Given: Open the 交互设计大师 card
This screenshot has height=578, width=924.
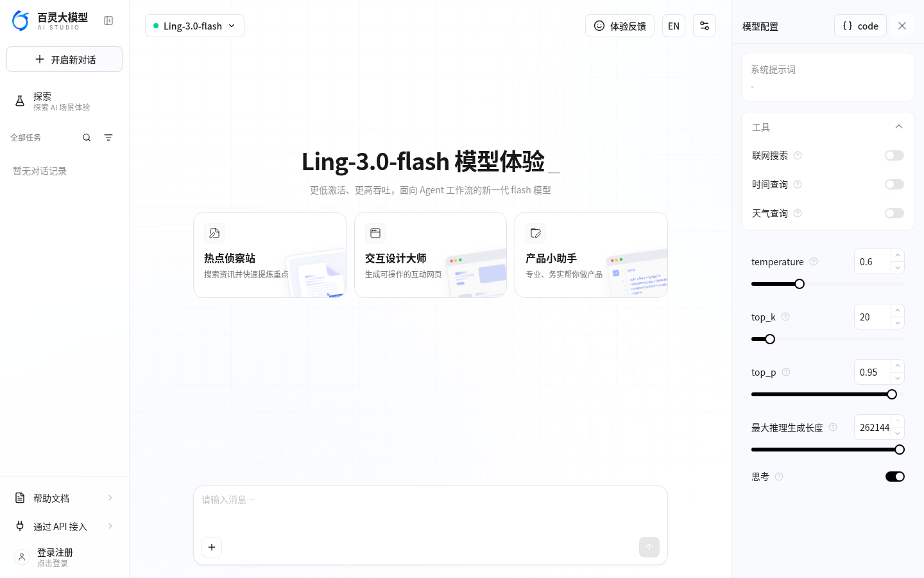Looking at the screenshot, I should tap(431, 255).
